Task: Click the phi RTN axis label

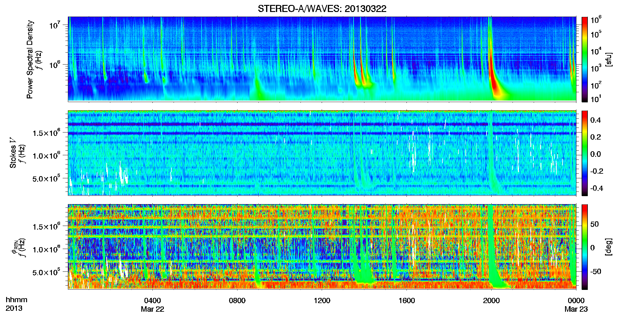Action: pos(14,247)
